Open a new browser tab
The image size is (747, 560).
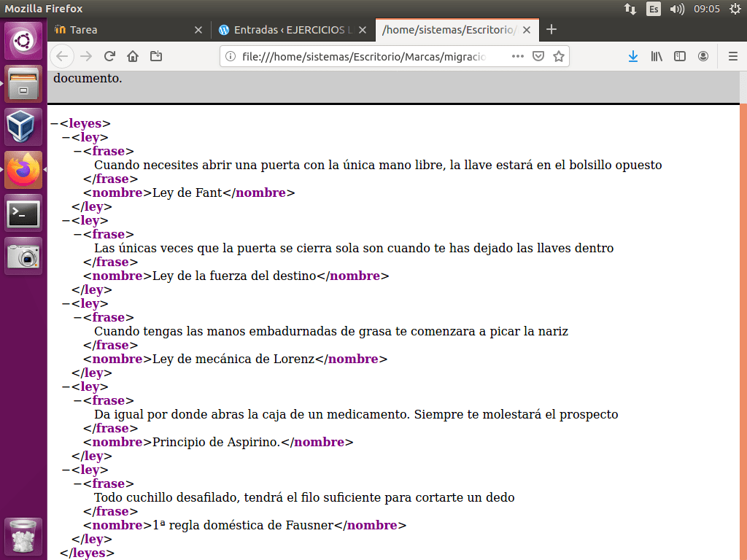tap(551, 29)
